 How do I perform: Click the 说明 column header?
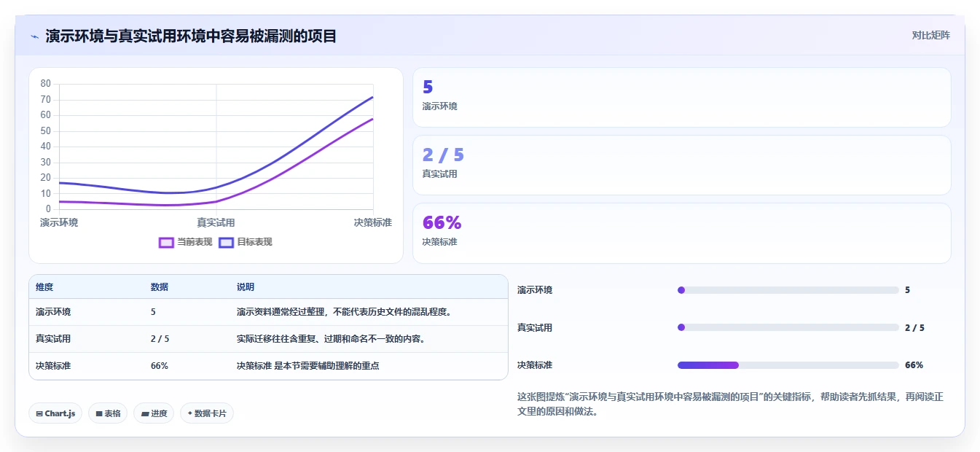click(x=246, y=287)
